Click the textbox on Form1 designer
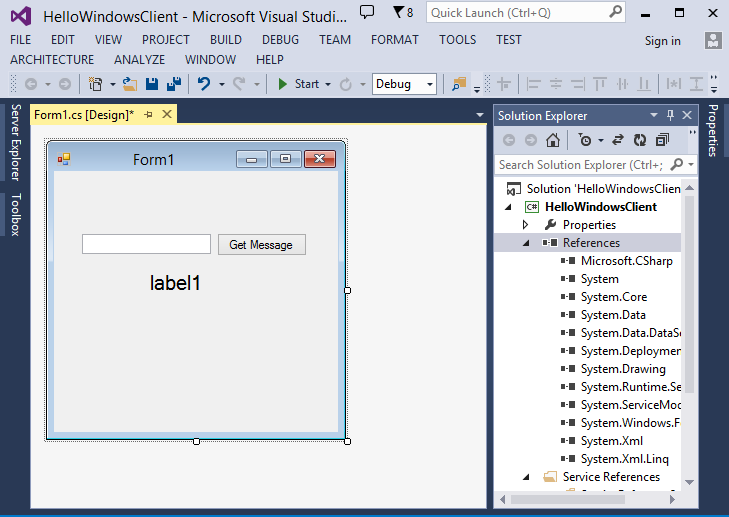The height and width of the screenshot is (517, 729). point(146,244)
